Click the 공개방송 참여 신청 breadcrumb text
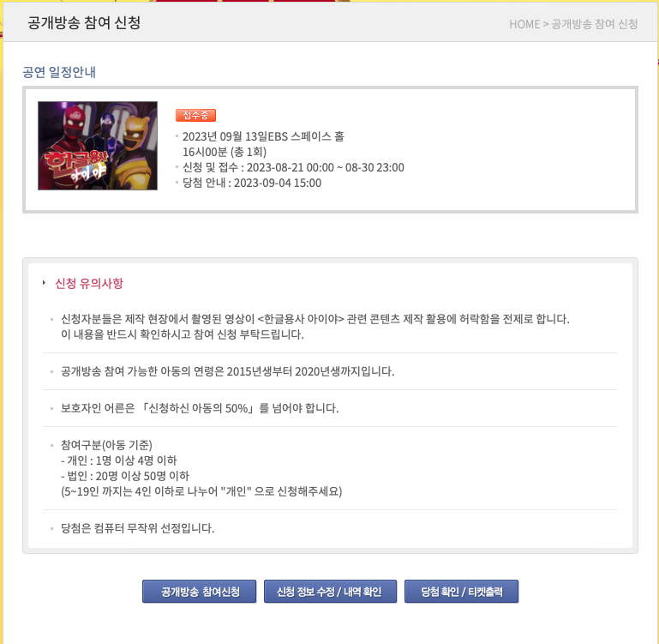The image size is (659, 644). [x=594, y=24]
